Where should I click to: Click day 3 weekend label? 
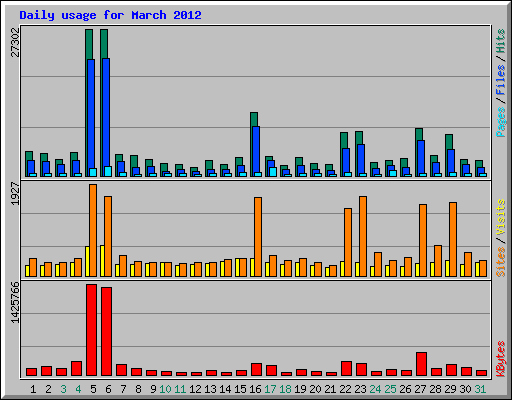click(x=63, y=389)
